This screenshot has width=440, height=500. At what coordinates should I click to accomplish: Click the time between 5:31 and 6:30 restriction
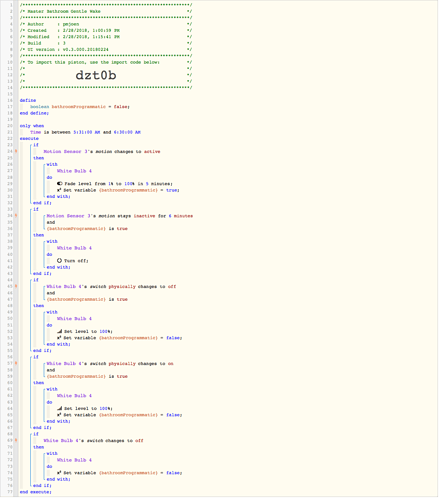tap(85, 132)
